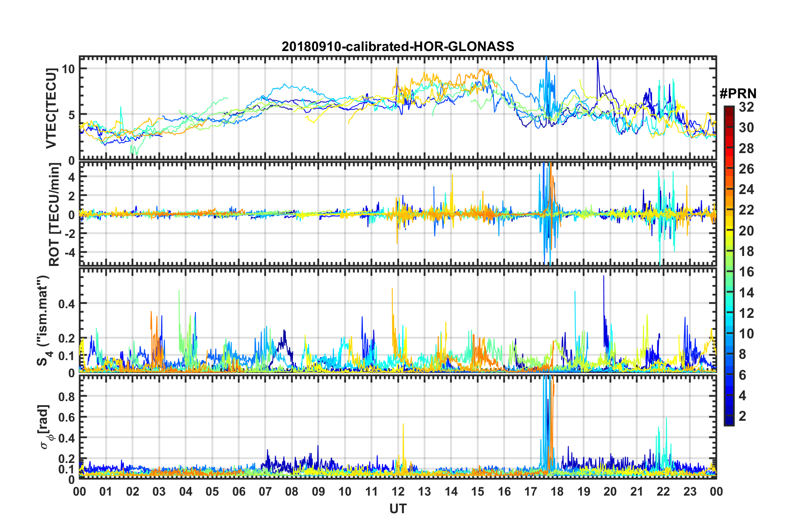Click the UT x-axis label

398,509
